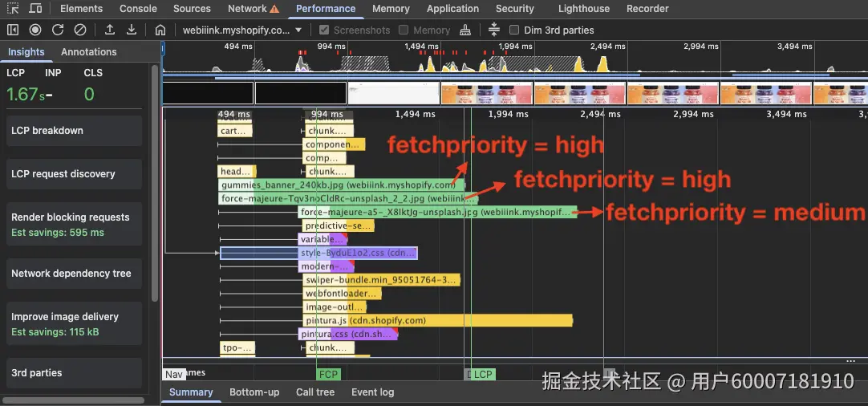
Task: Toggle the Screenshots checkbox
Action: pos(324,30)
